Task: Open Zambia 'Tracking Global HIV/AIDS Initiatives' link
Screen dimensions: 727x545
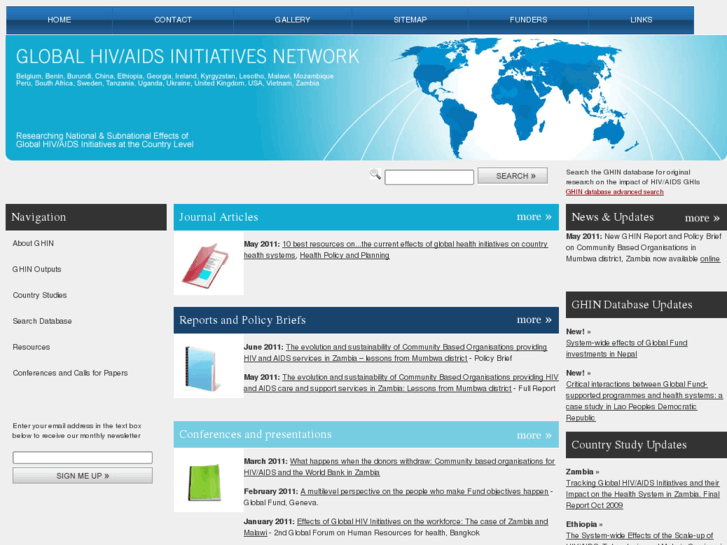Action: [643, 494]
